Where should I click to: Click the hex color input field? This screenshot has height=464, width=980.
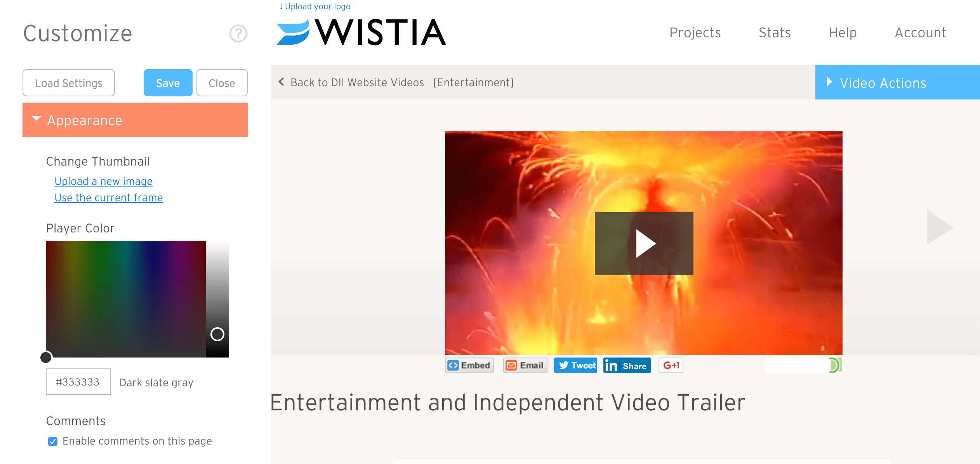[78, 381]
